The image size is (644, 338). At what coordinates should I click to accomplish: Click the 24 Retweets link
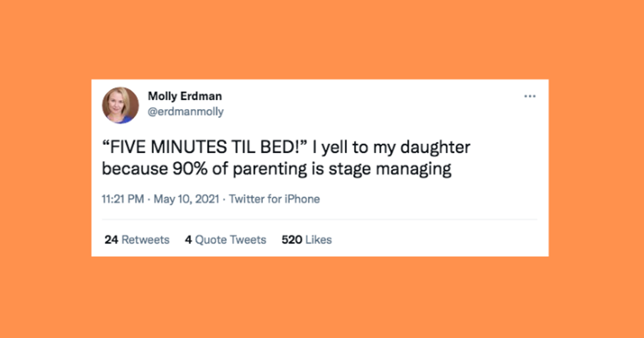pyautogui.click(x=137, y=240)
